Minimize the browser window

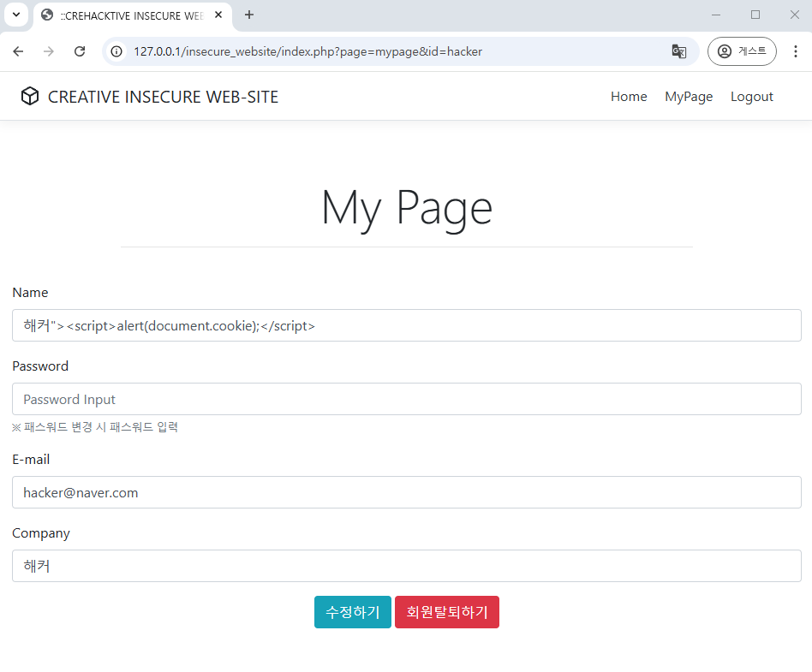pos(716,15)
